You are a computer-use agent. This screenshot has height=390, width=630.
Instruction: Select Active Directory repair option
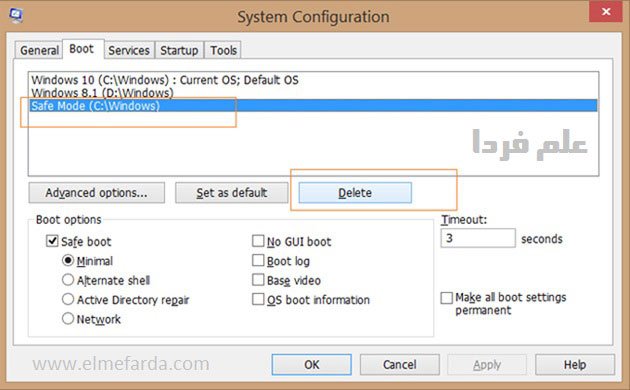tap(68, 299)
